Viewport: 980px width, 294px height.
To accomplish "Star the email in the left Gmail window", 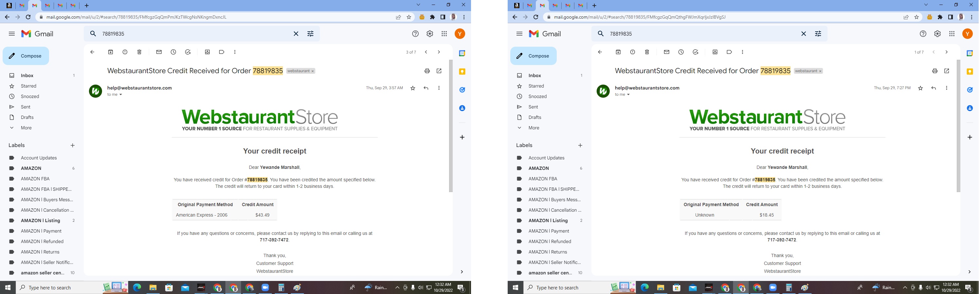I will pyautogui.click(x=413, y=88).
